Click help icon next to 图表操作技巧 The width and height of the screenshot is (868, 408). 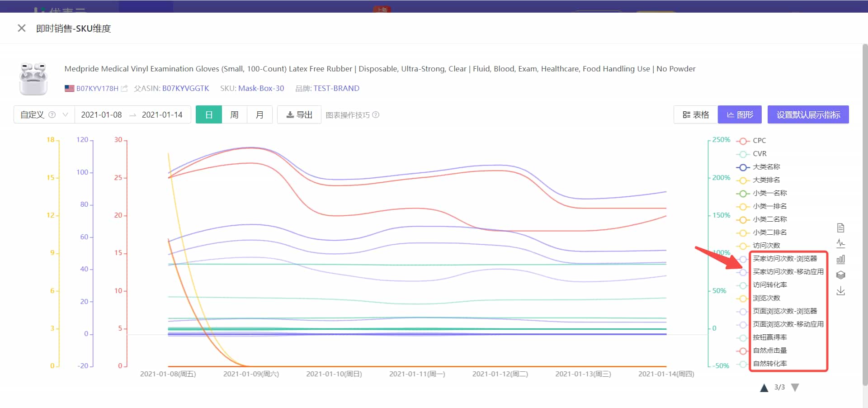(x=376, y=115)
